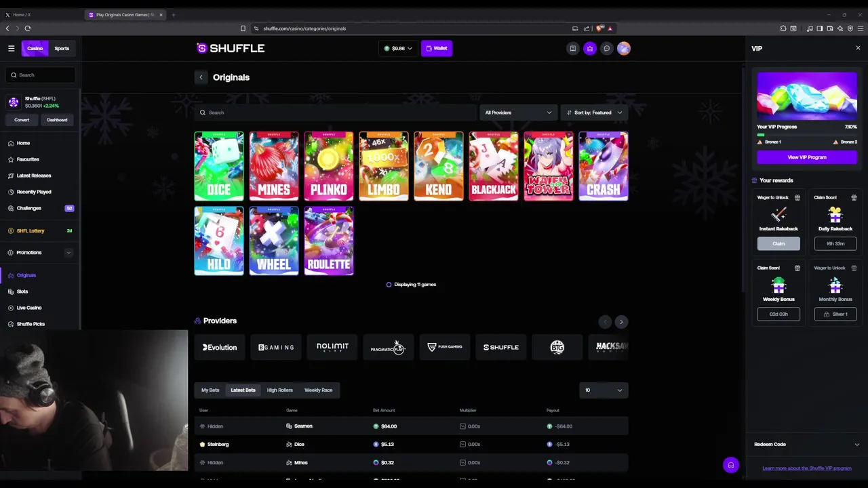Open the Wallet button

437,48
